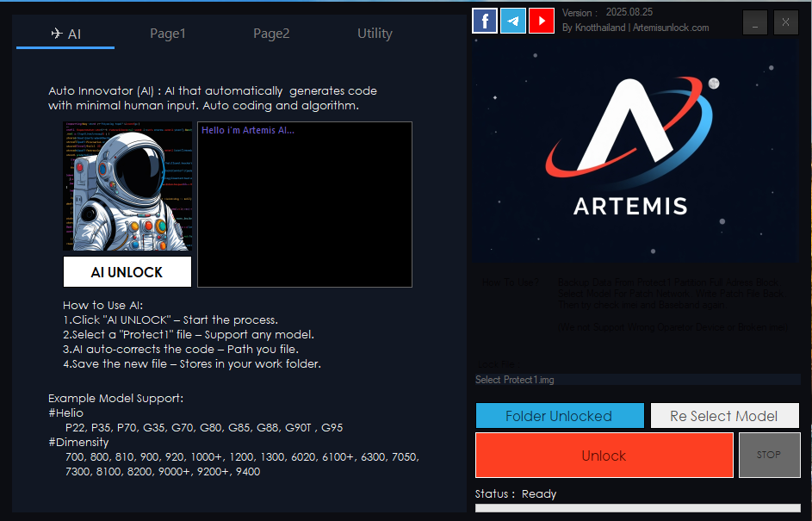
Task: Click the Artemis AI chat output box
Action: (305, 204)
